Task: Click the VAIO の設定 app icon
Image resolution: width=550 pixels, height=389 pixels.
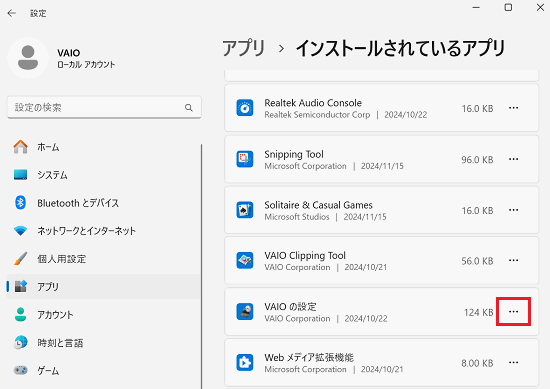Action: [x=245, y=311]
